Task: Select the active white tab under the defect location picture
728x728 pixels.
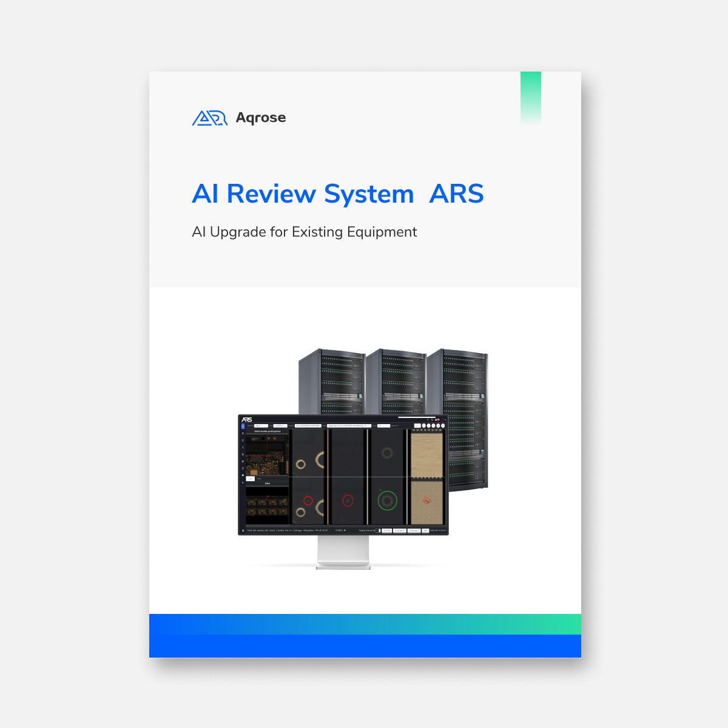Action: tap(251, 479)
